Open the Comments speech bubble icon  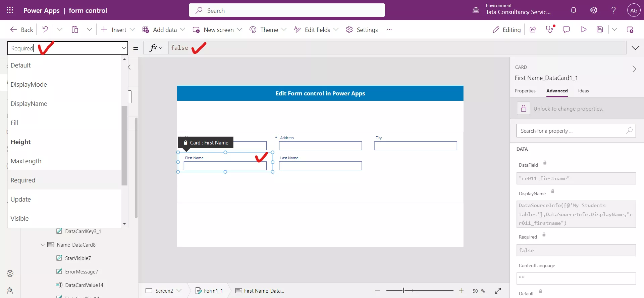566,30
